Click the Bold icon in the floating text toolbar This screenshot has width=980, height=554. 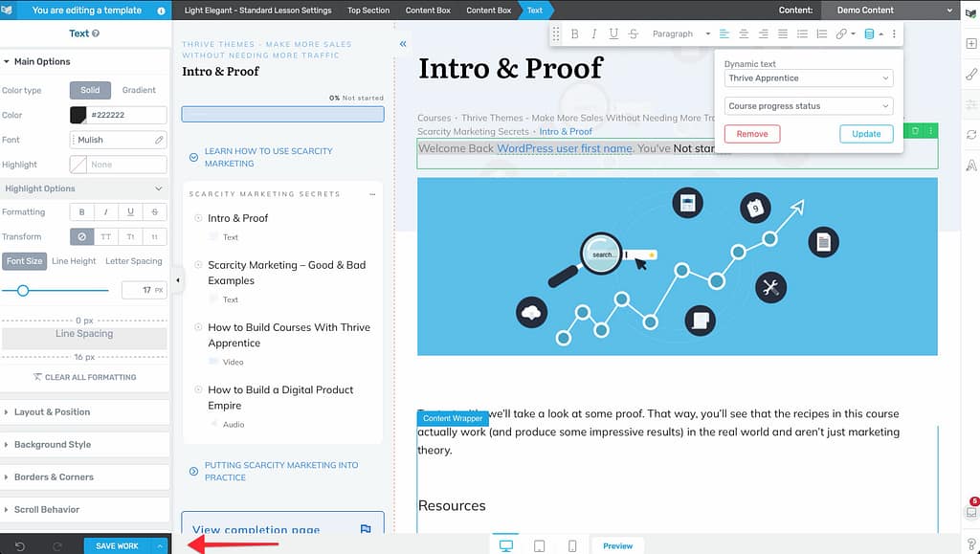pyautogui.click(x=574, y=33)
